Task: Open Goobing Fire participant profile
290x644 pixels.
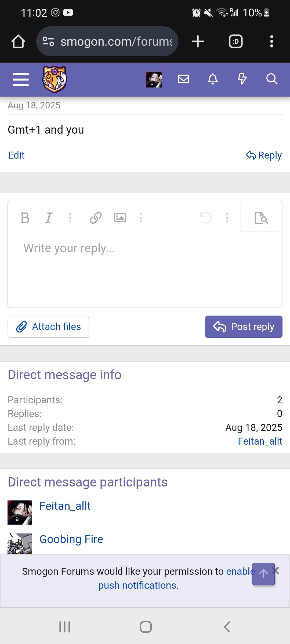Action: pos(71,539)
